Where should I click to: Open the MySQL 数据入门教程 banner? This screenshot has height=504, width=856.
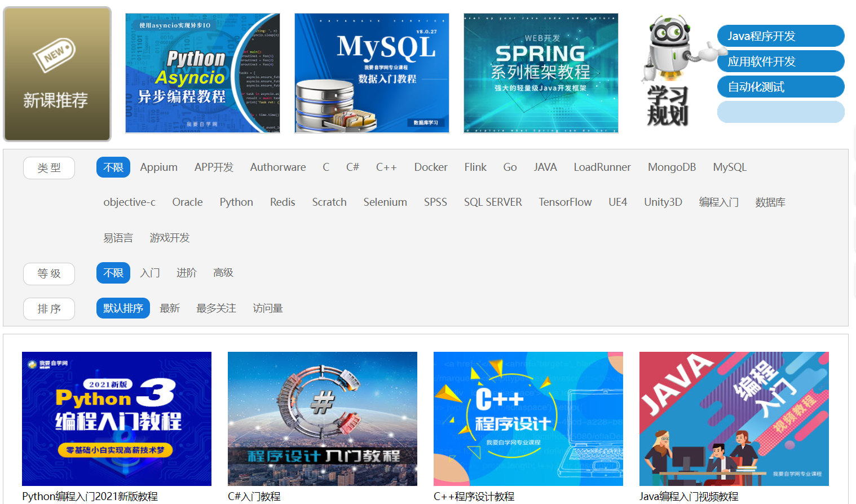click(372, 73)
